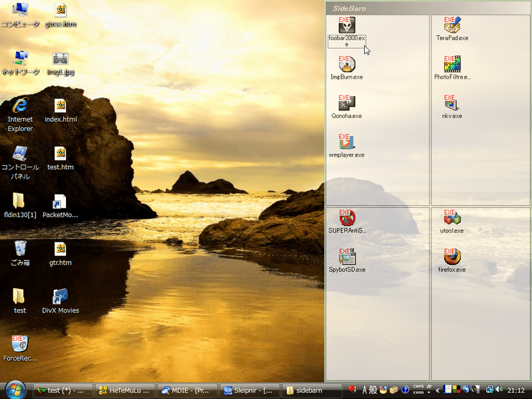Activate the sidebarn folder taskbar button
Viewport: 532px width, 399px height.
pos(312,390)
